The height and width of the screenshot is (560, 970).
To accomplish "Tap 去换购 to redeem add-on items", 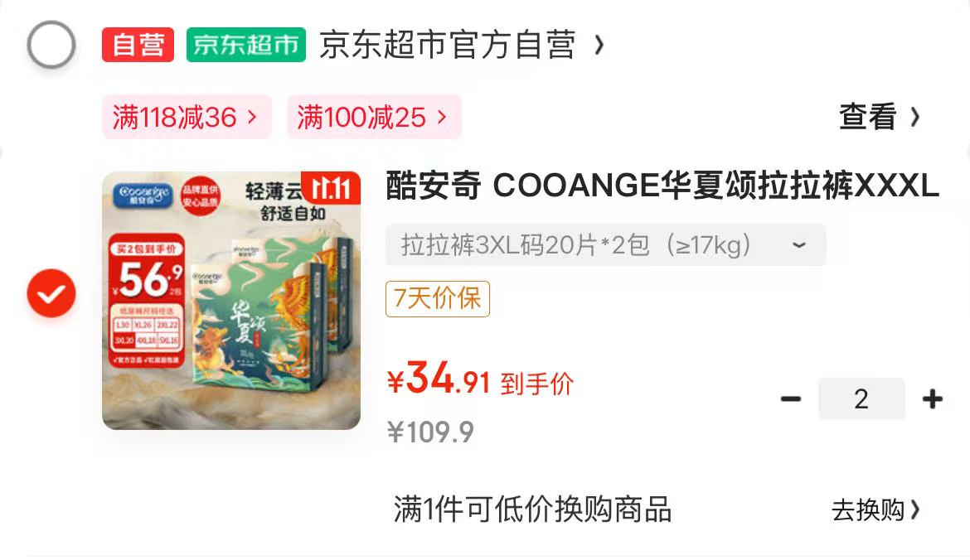I will click(x=875, y=510).
